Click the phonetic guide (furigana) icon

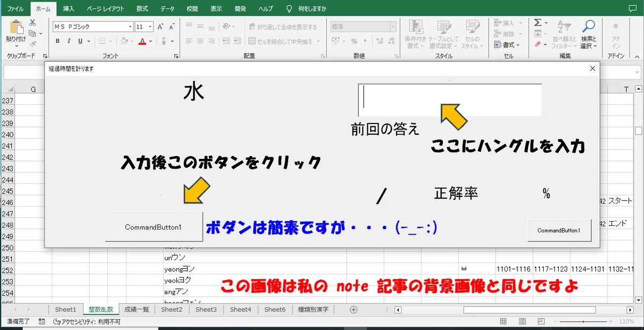point(164,41)
